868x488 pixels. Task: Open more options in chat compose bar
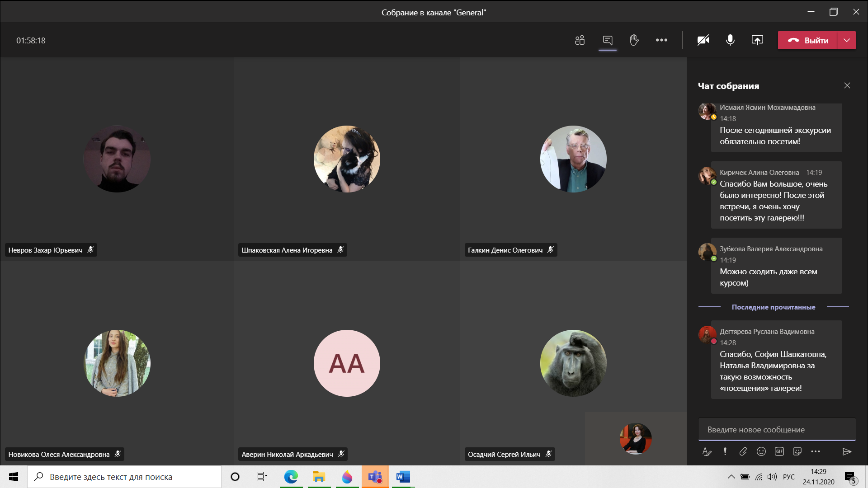816,451
